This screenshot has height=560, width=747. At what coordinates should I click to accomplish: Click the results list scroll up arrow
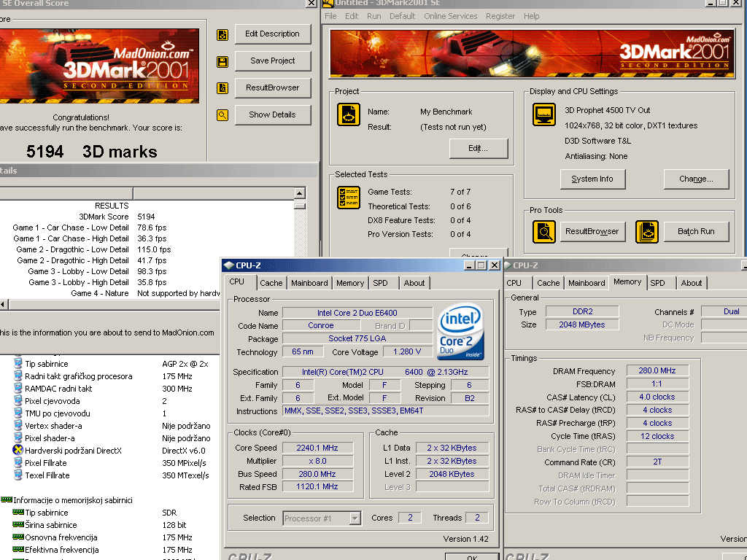[x=300, y=193]
